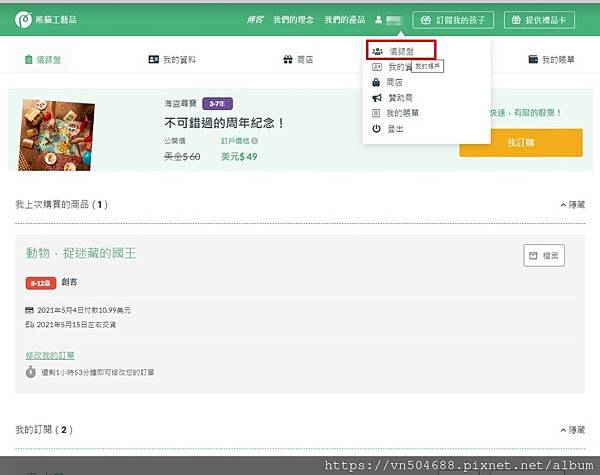Screen dimensions: 600x475
Task: Switch to the 我的資料 tab
Action: [x=172, y=60]
